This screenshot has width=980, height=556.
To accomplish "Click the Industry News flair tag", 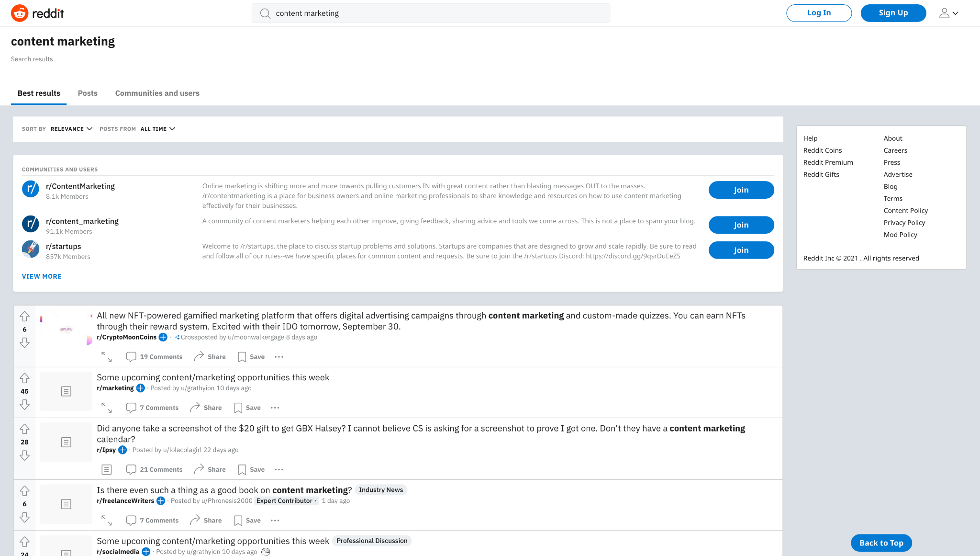I will click(381, 490).
